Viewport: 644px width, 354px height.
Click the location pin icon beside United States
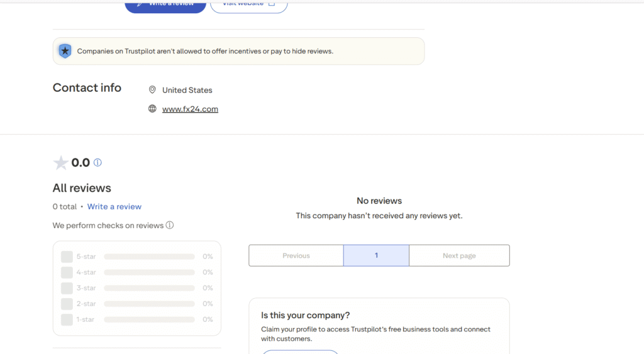pyautogui.click(x=152, y=89)
